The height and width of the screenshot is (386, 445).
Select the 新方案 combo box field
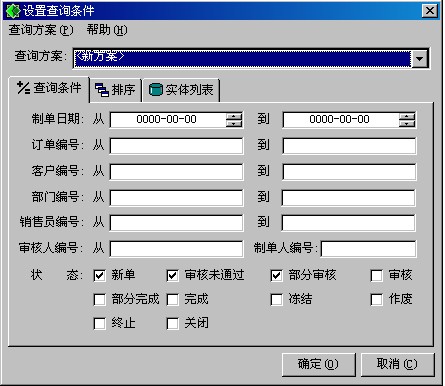point(243,59)
